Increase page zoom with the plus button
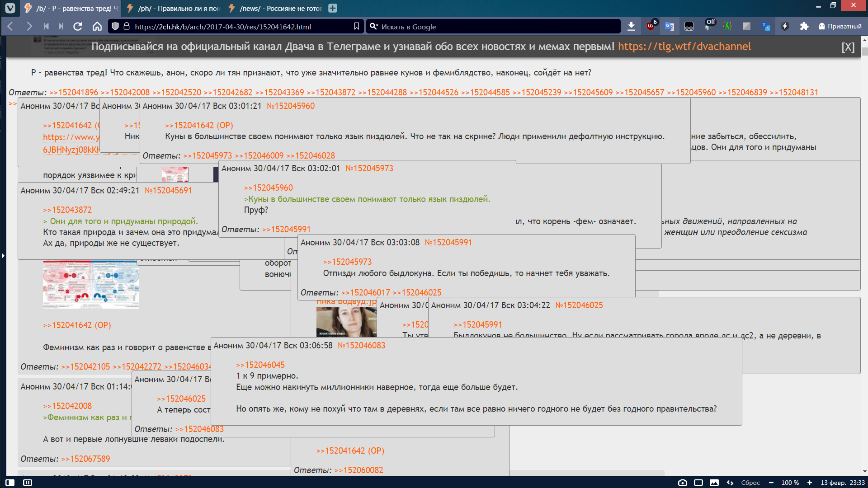Viewport: 868px width, 488px height. (x=810, y=483)
